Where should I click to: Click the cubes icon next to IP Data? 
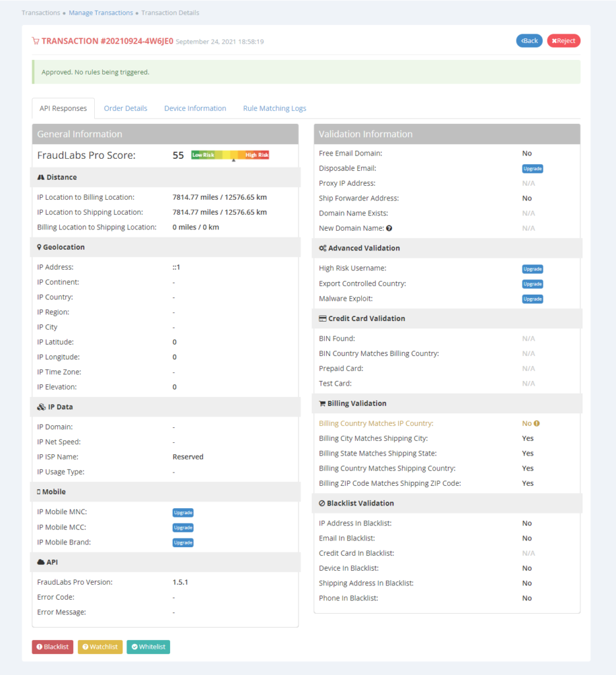[42, 407]
